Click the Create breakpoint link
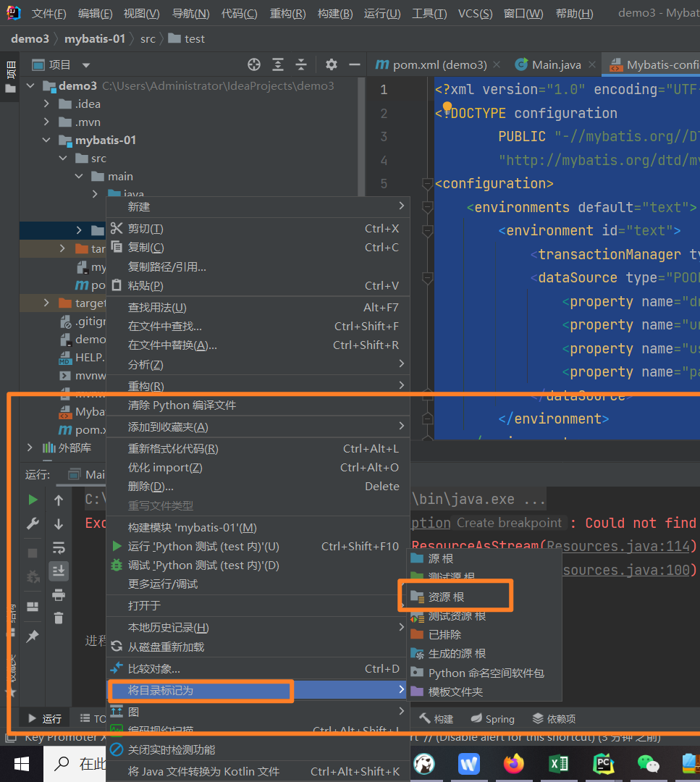The height and width of the screenshot is (782, 700). point(509,523)
